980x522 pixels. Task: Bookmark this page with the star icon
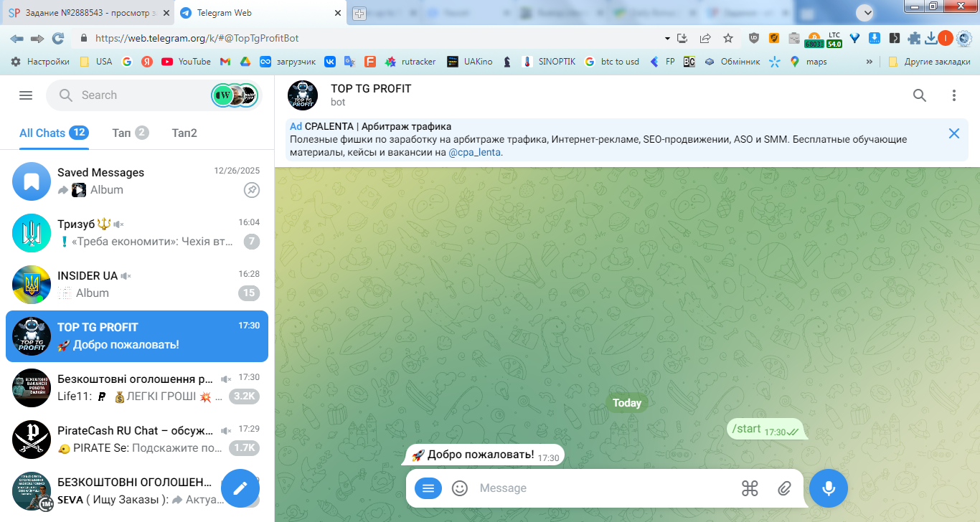point(728,38)
